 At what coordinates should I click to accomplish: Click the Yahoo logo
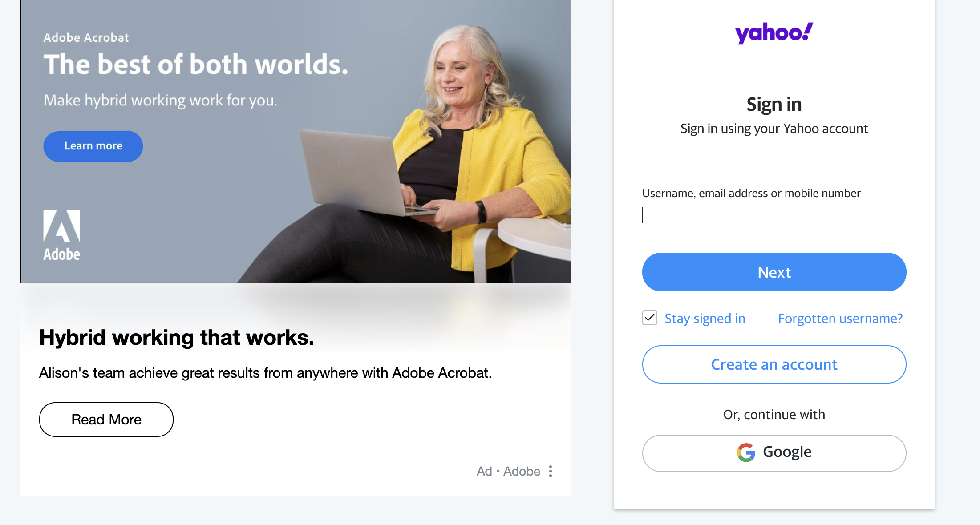click(x=774, y=33)
